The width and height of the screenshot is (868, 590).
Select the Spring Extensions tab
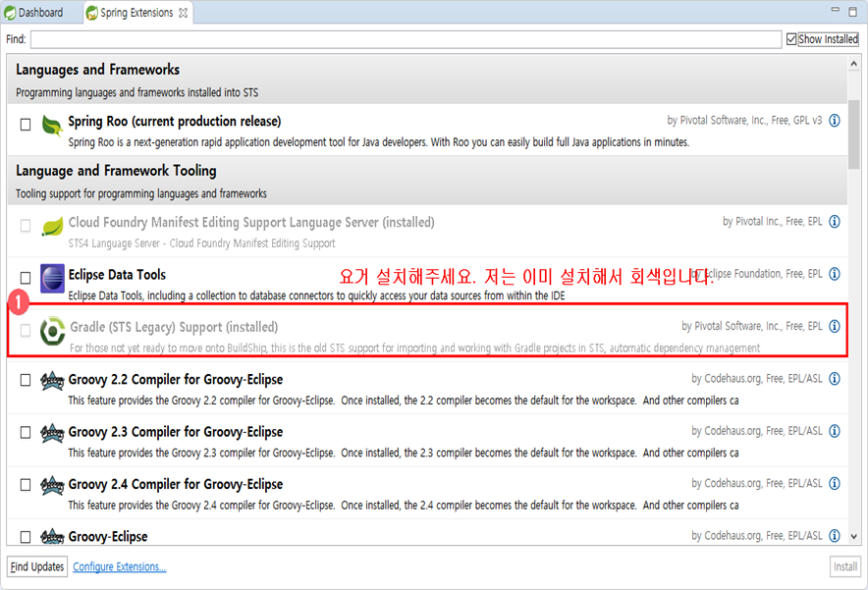point(136,12)
